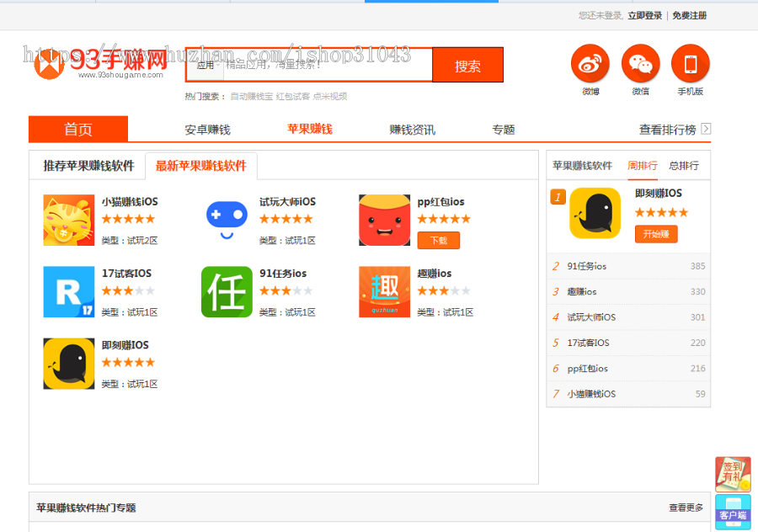This screenshot has width=758, height=532.
Task: Click 查看更多 in hot topics section
Action: point(686,508)
